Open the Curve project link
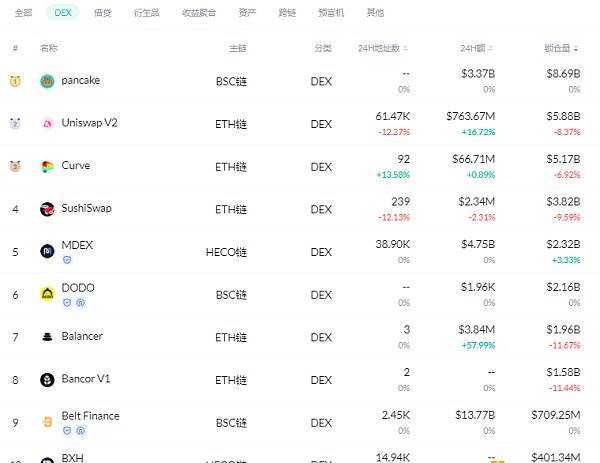 tap(76, 165)
